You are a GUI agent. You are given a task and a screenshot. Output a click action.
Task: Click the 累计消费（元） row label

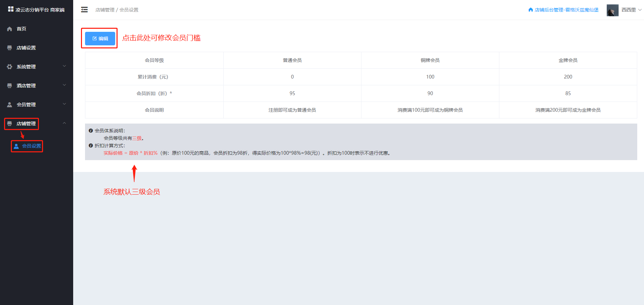tap(154, 77)
